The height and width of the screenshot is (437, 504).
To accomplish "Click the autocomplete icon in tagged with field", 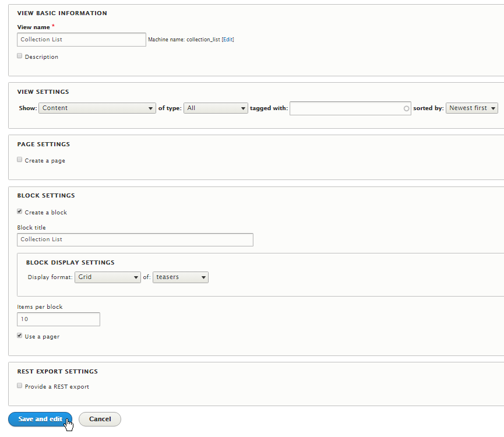I will [x=406, y=108].
